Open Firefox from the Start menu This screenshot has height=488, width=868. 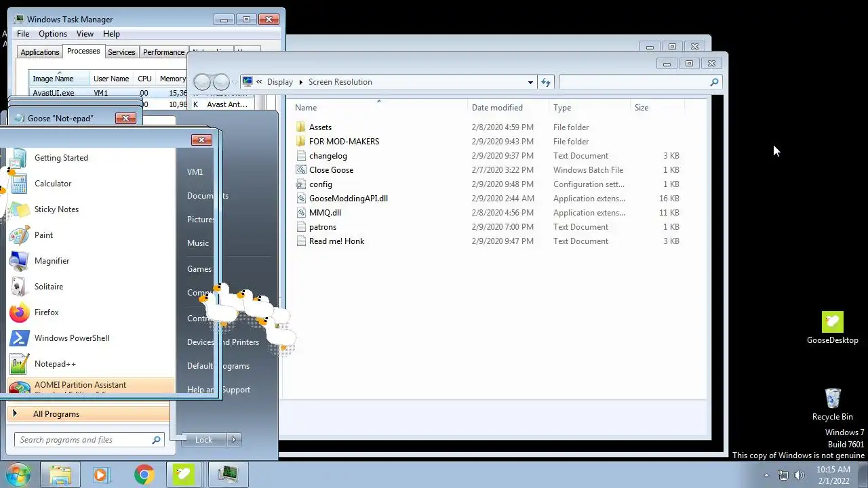coord(19,312)
